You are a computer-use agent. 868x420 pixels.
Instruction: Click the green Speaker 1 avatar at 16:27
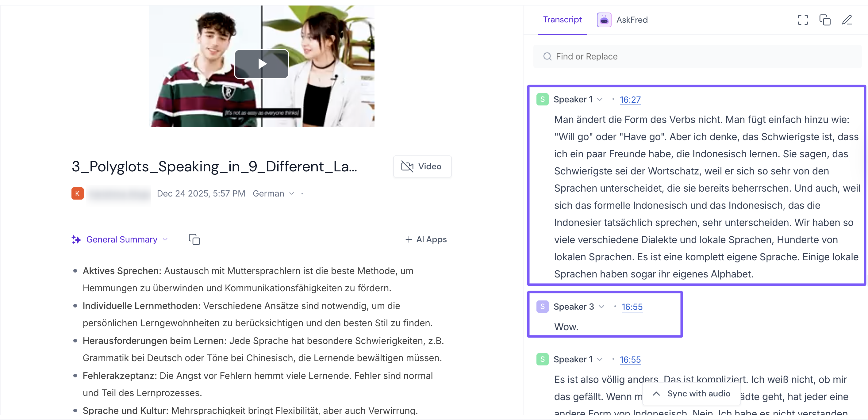click(542, 99)
